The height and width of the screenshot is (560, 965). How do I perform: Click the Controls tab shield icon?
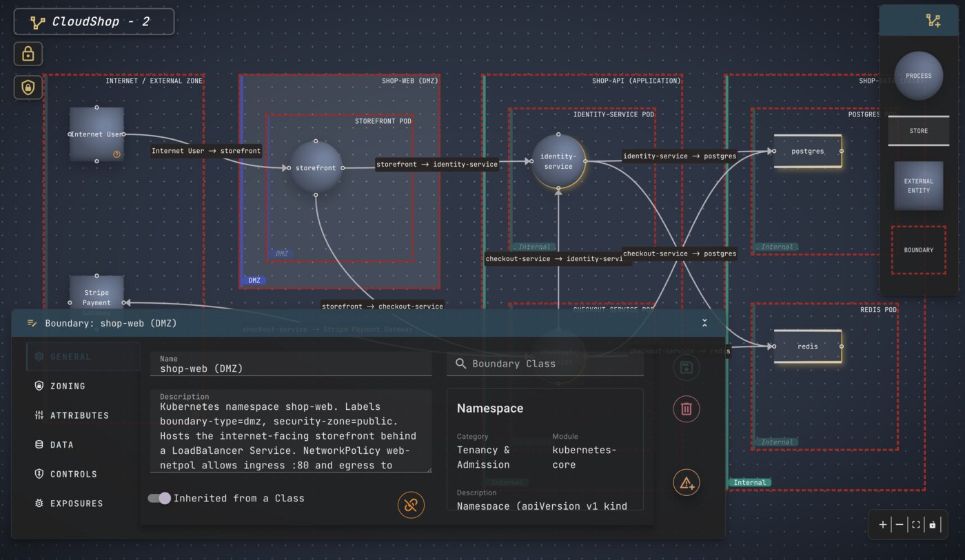(39, 474)
